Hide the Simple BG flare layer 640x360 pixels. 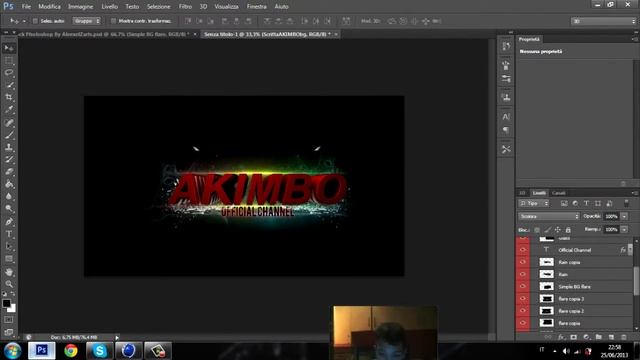522,287
